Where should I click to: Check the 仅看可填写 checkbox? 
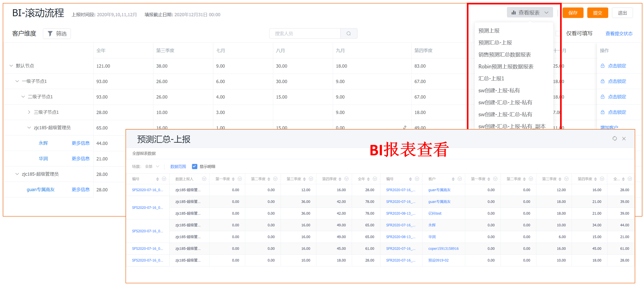(x=558, y=33)
